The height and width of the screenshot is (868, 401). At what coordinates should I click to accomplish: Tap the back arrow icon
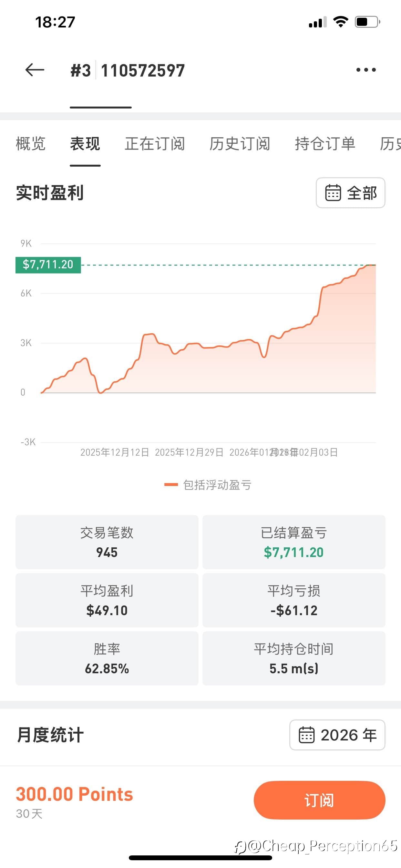click(x=35, y=70)
